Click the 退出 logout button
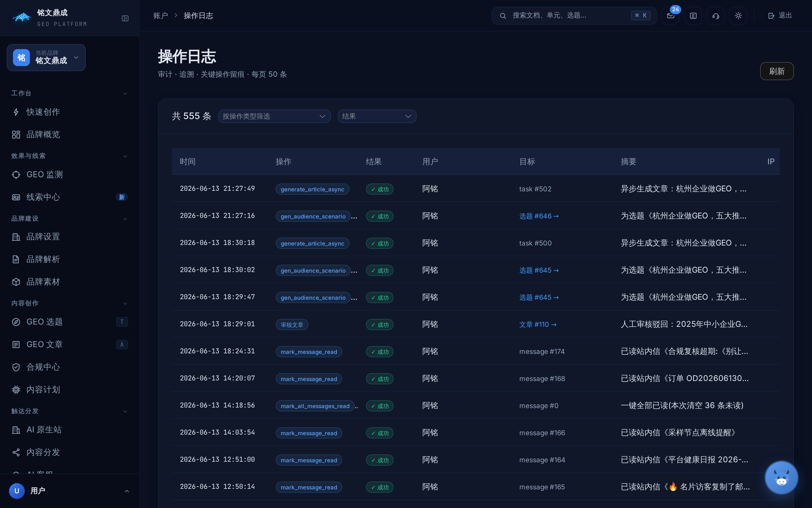The image size is (812, 508). coord(780,16)
